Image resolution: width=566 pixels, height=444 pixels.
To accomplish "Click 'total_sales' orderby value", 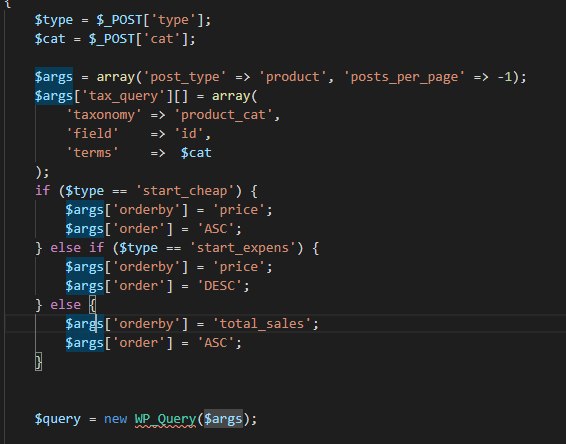I will [262, 324].
